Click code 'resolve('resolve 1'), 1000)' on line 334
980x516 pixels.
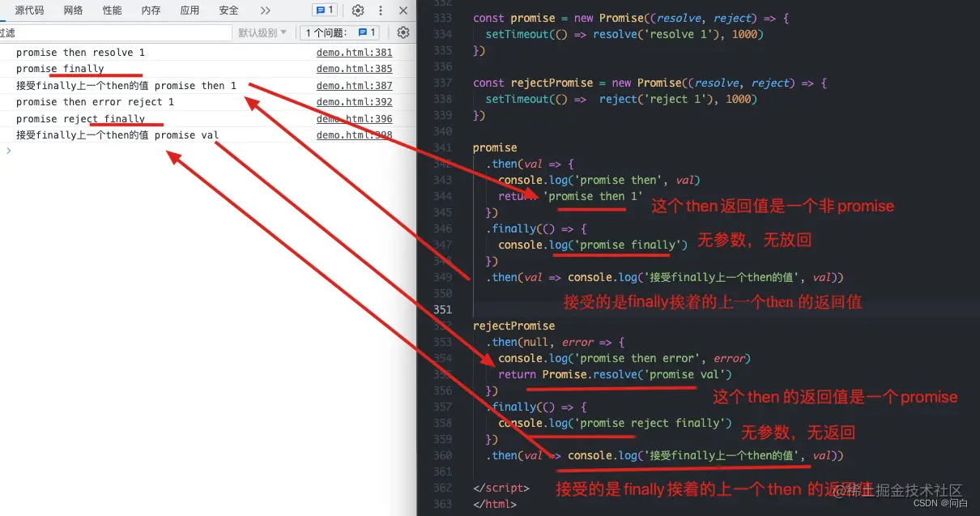(x=678, y=34)
